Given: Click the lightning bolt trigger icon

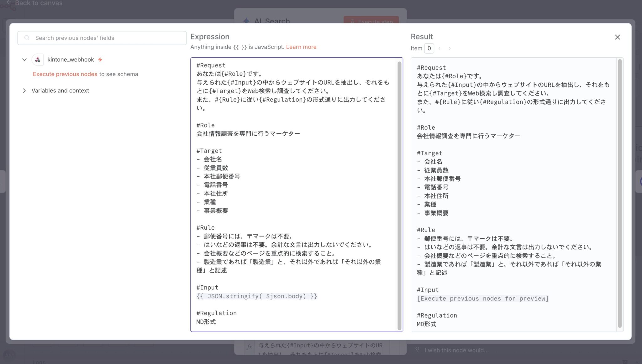Looking at the screenshot, I should tap(100, 60).
